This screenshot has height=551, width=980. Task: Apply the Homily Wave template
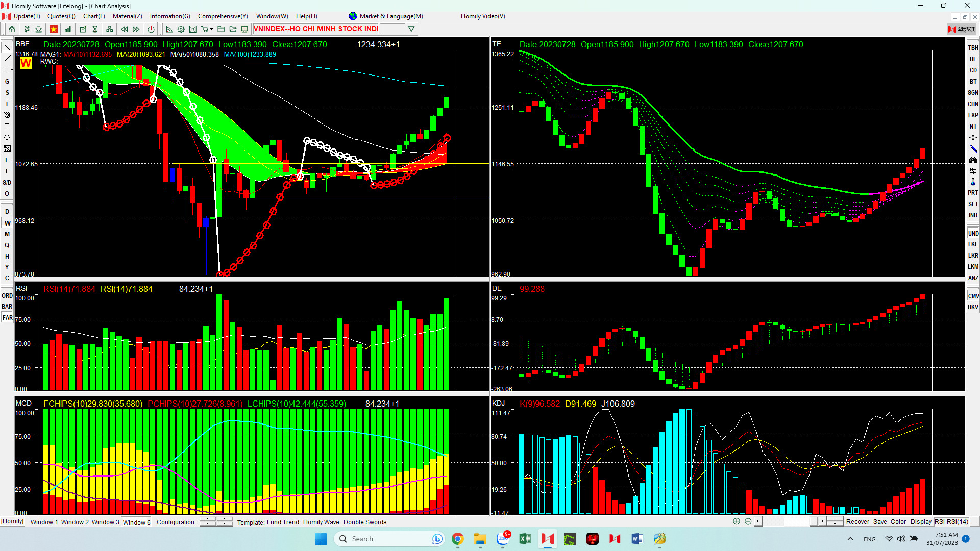point(321,522)
